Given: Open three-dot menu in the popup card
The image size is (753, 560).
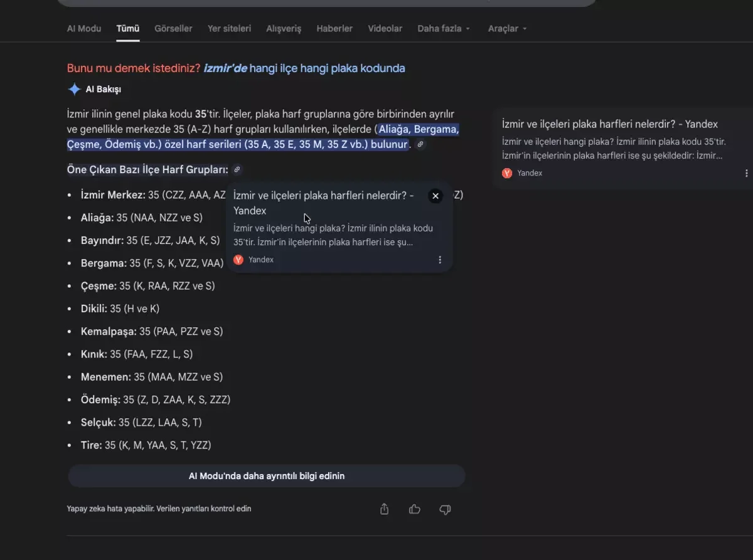Looking at the screenshot, I should (440, 260).
